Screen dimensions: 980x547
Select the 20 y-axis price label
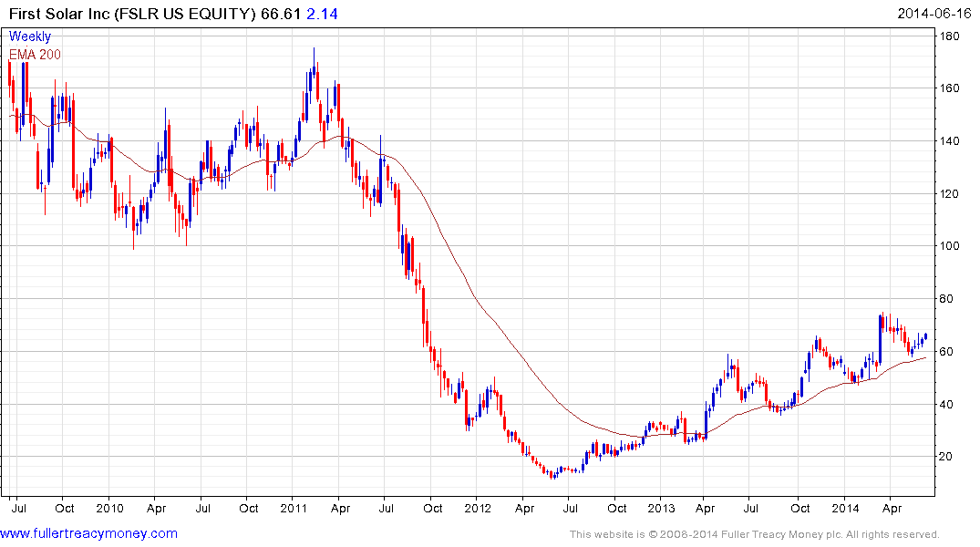[x=946, y=457]
